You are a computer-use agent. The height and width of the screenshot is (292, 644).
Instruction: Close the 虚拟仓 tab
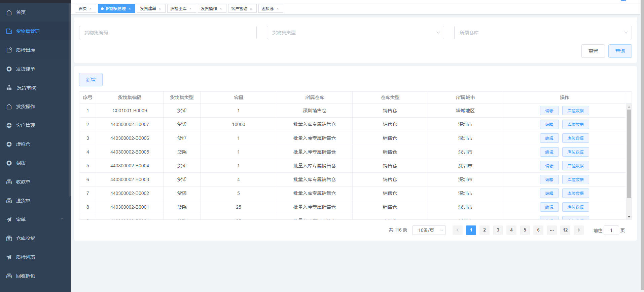tap(278, 9)
